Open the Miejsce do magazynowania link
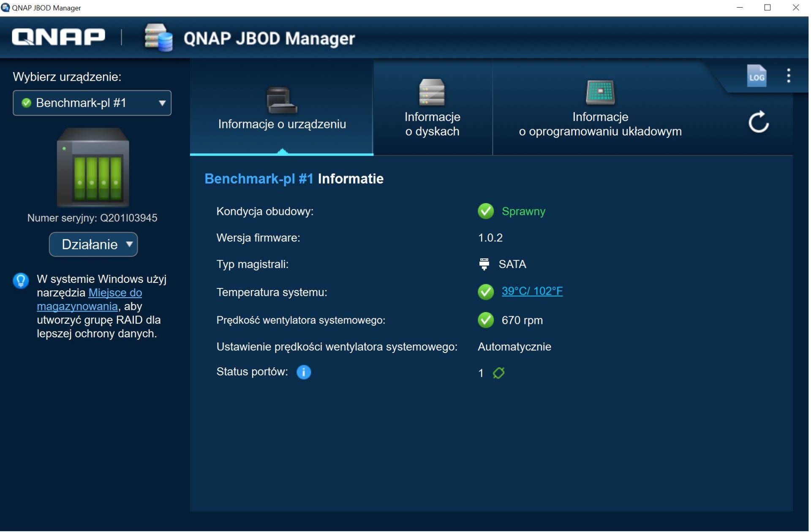811x532 pixels. click(x=90, y=300)
